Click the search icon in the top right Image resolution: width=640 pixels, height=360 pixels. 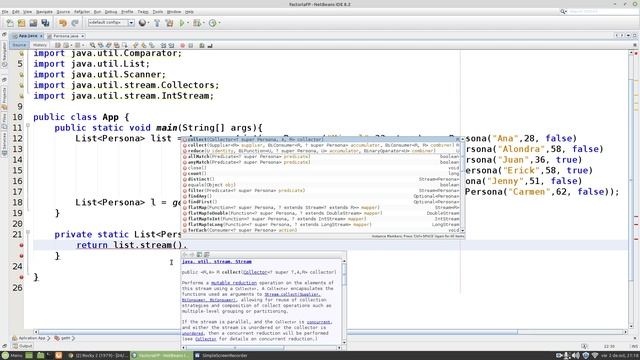coord(563,12)
